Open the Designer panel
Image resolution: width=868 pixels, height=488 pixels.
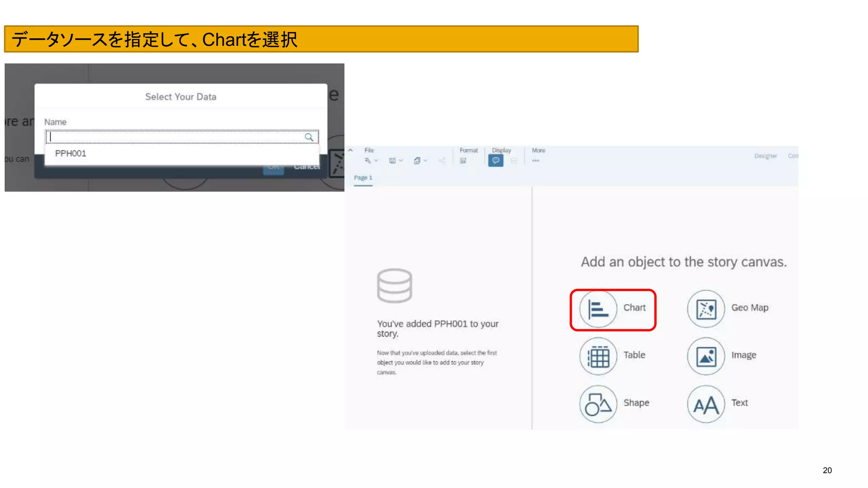click(x=765, y=156)
